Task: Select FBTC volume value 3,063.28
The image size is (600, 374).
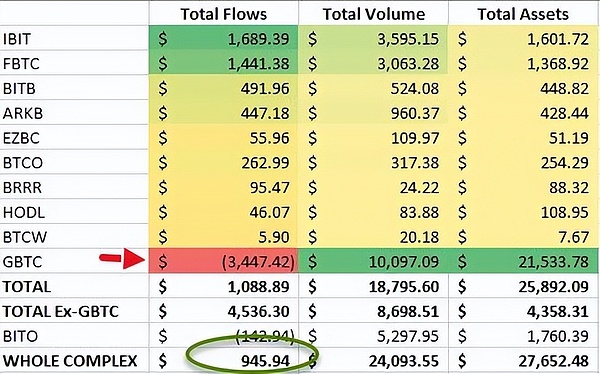Action: point(408,64)
